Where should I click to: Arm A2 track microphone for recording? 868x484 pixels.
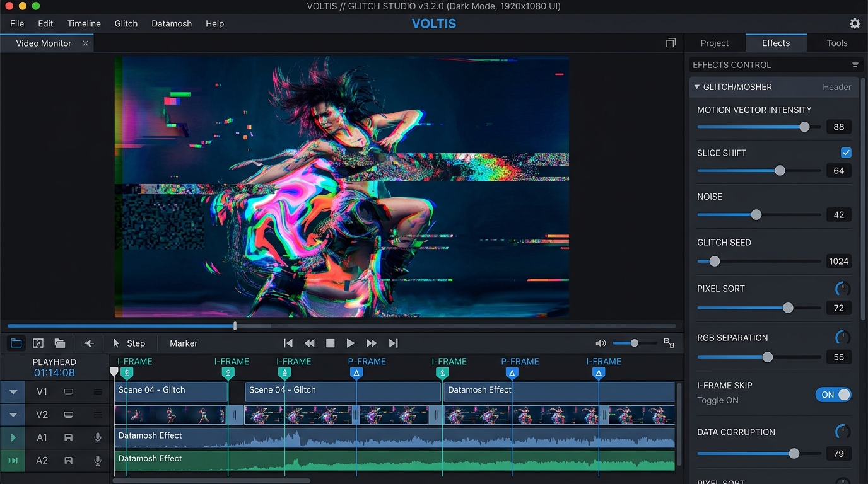tap(98, 461)
